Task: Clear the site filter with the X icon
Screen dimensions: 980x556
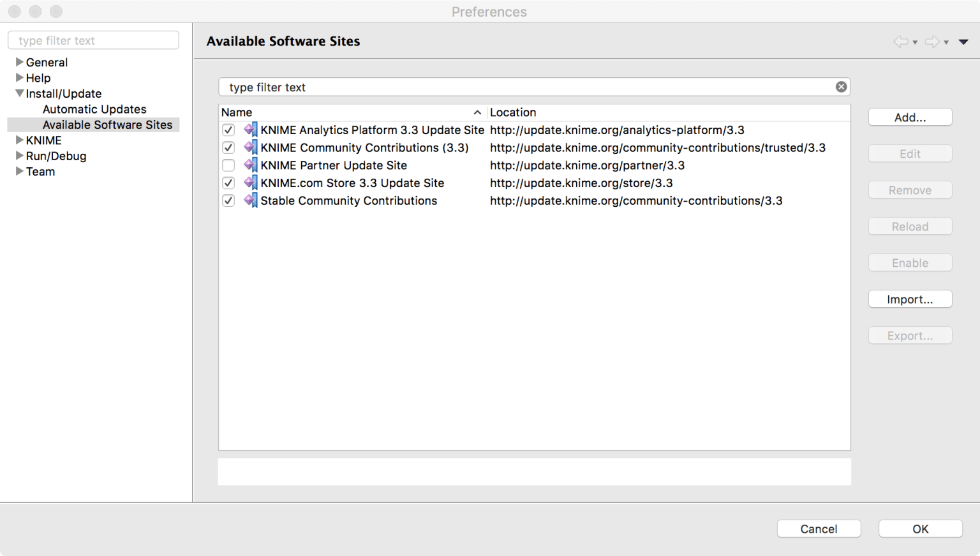Action: 842,87
